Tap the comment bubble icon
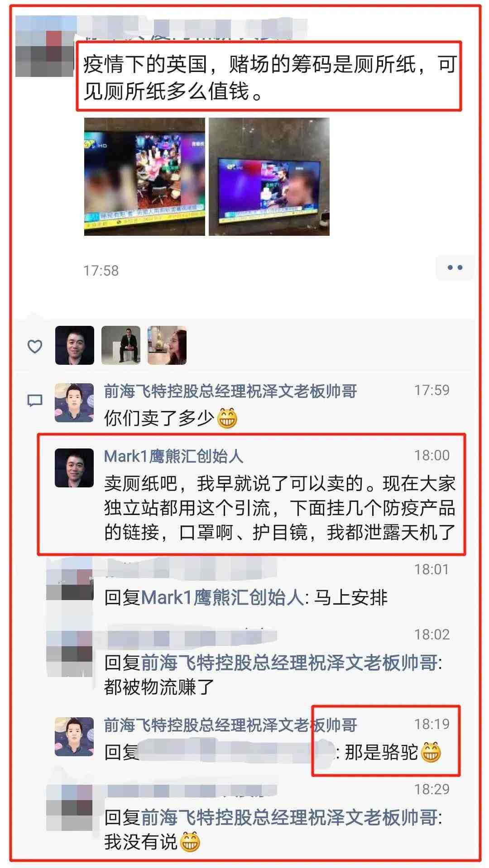Image resolution: width=489 pixels, height=868 pixels. 35,401
